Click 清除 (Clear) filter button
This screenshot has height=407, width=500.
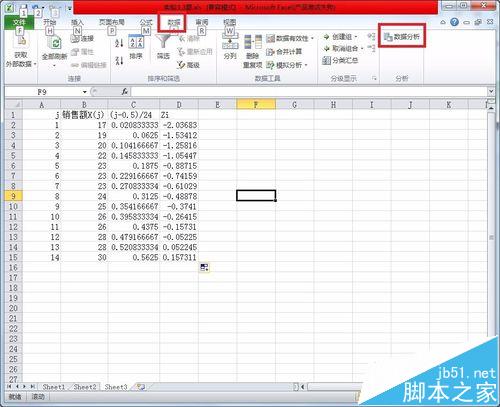point(189,39)
